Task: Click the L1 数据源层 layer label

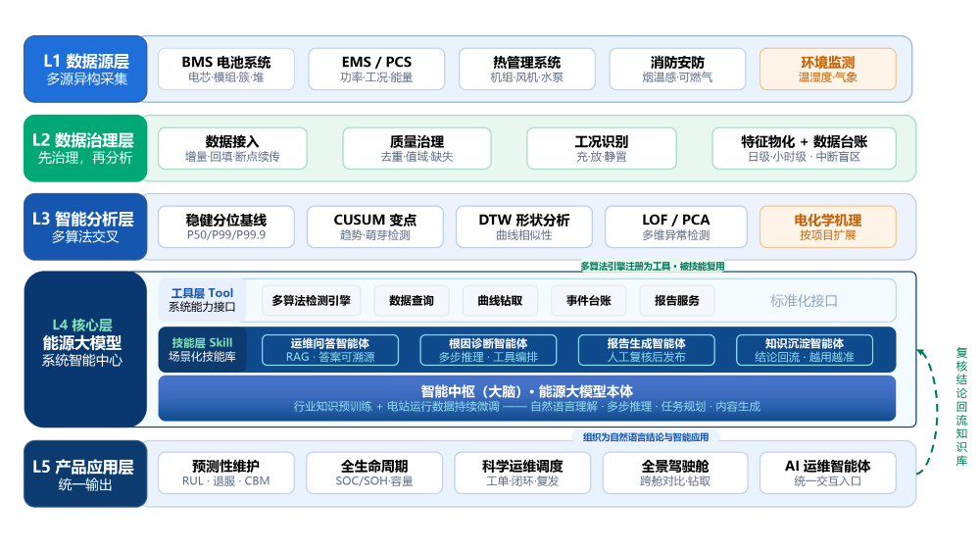Action: pyautogui.click(x=85, y=69)
